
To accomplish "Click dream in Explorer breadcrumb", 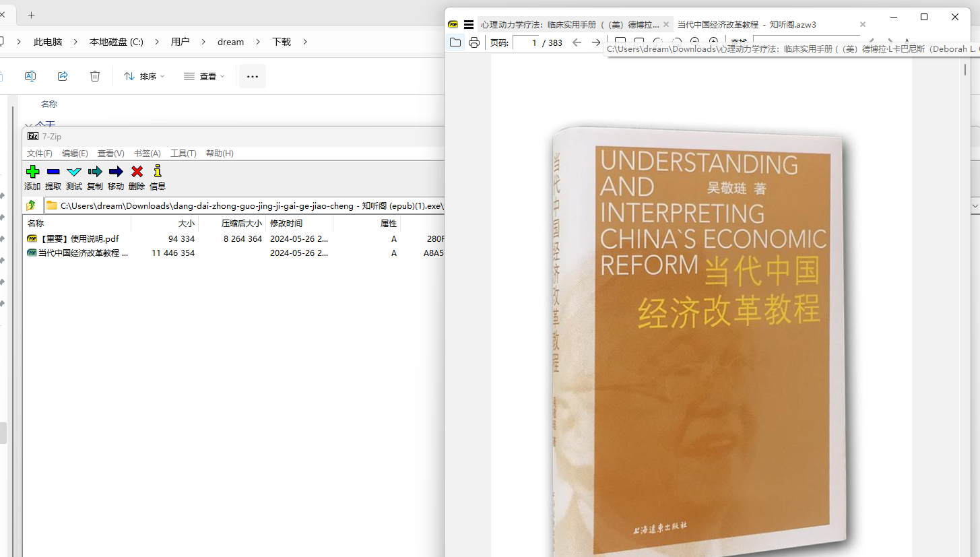I will tap(230, 42).
